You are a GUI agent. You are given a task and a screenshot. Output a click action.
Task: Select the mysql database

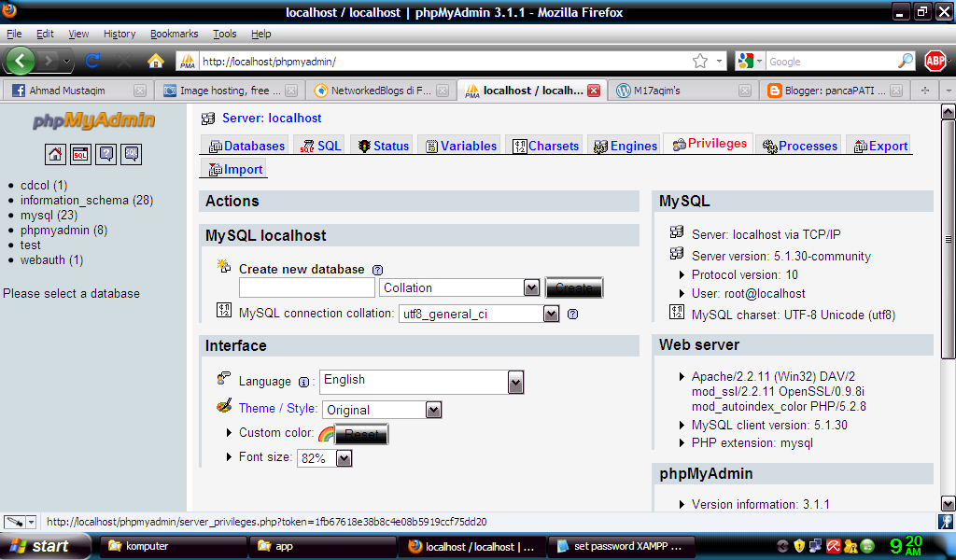pyautogui.click(x=49, y=215)
